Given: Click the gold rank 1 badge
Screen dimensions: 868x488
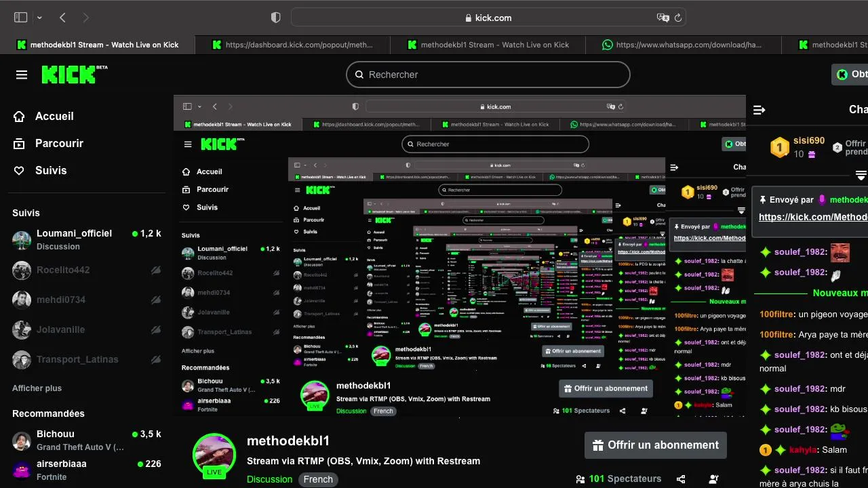Looking at the screenshot, I should point(780,147).
